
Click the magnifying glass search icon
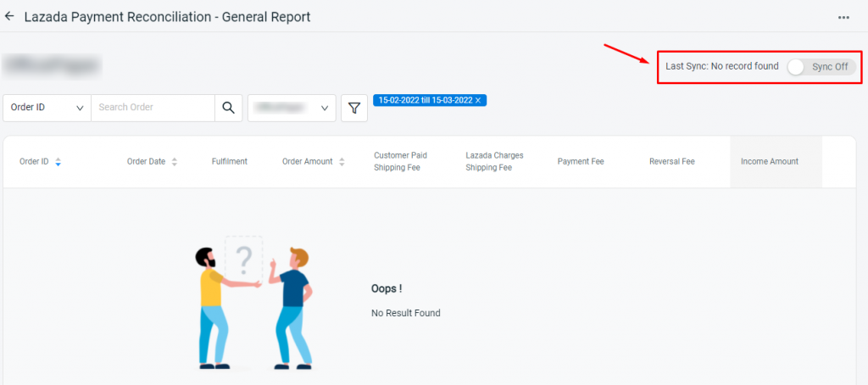[x=228, y=108]
